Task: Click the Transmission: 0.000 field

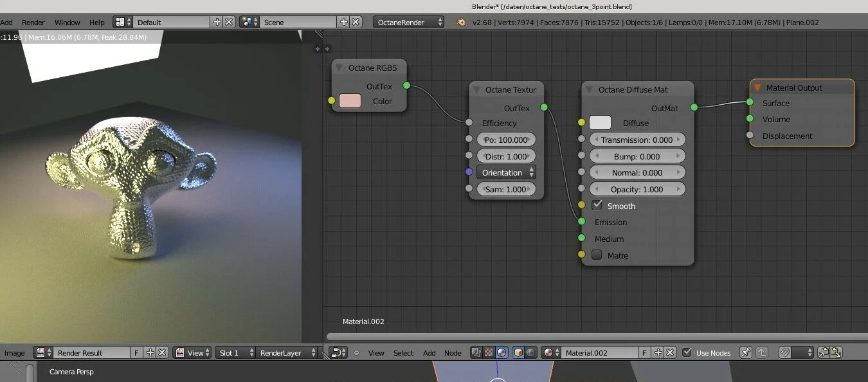Action: (637, 140)
